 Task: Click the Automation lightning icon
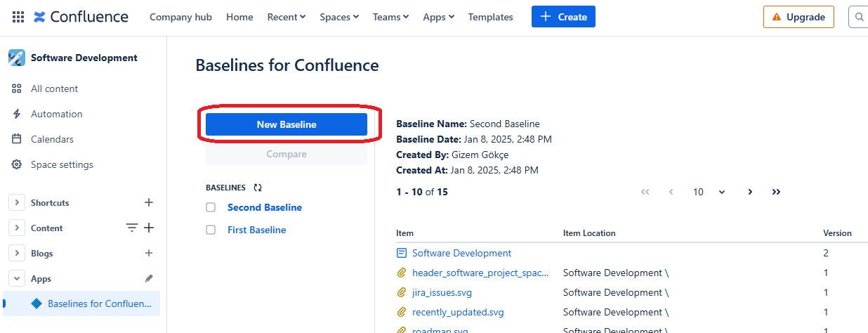pyautogui.click(x=17, y=114)
